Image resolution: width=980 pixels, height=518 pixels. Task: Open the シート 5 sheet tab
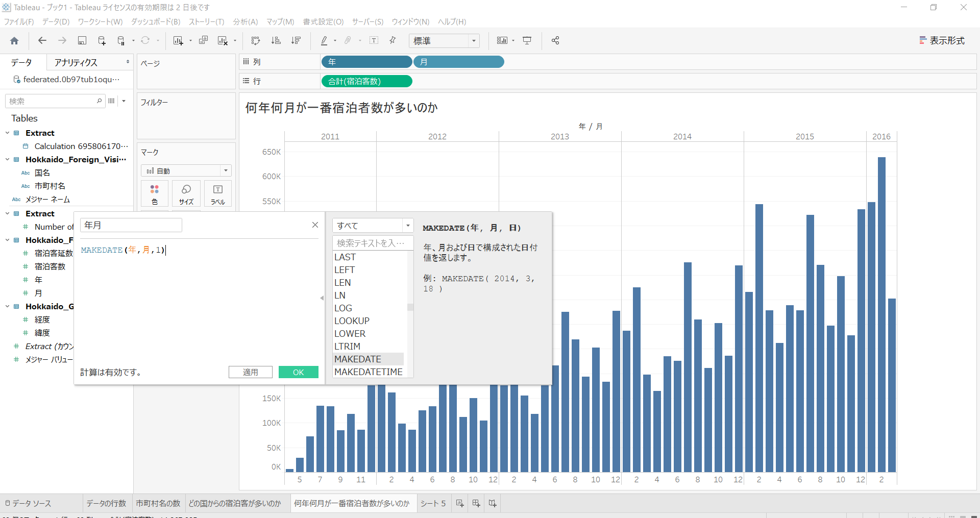coord(433,504)
